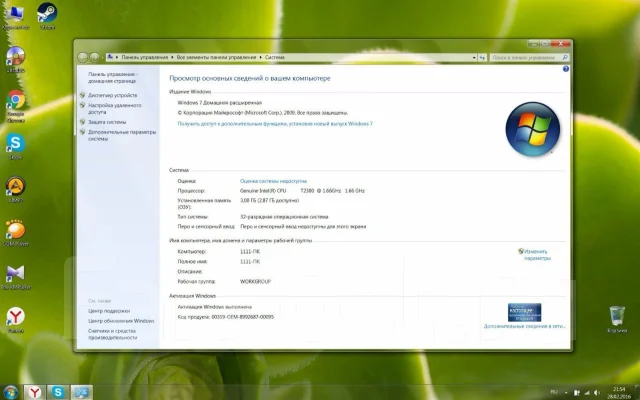Image resolution: width=640 pixels, height=400 pixels.
Task: Select the Computer desktop icon
Action: pos(16,17)
